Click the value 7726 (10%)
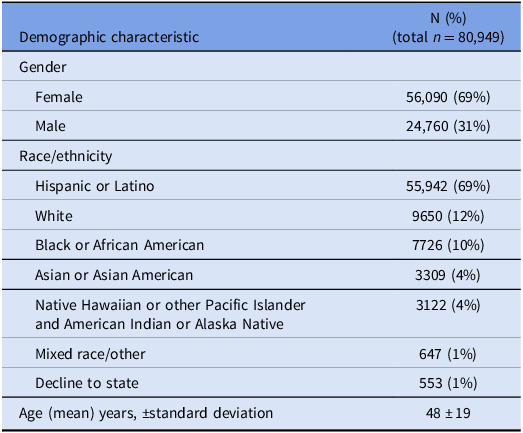The image size is (523, 433). 448,245
